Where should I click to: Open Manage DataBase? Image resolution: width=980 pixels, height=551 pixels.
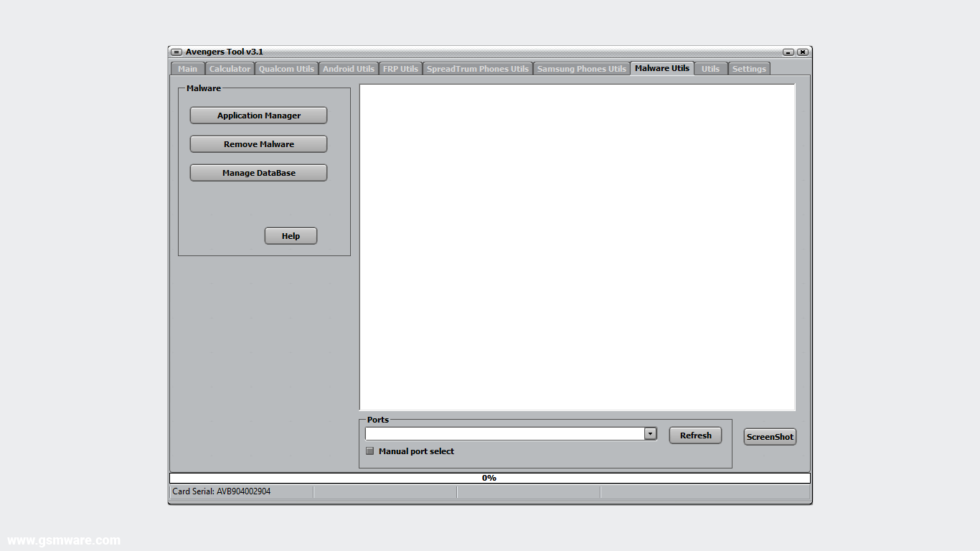click(x=258, y=172)
